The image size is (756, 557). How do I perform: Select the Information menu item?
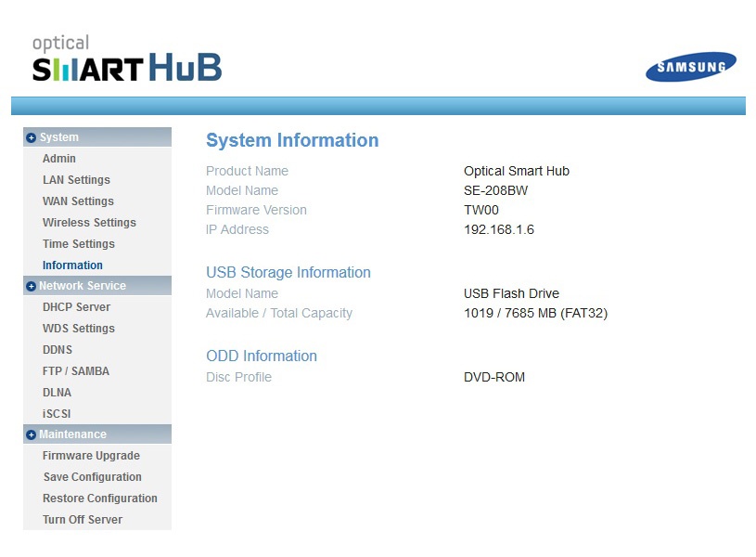[72, 265]
